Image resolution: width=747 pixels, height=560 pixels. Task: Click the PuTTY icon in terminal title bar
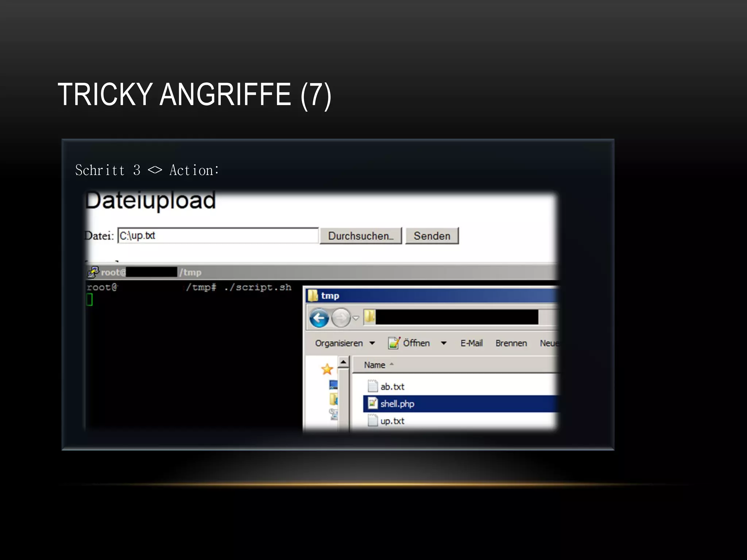click(93, 272)
